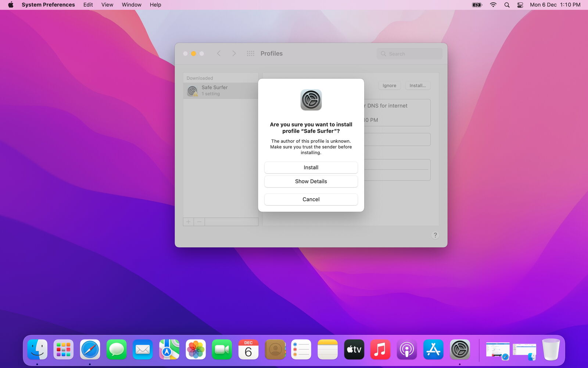588x368 pixels.
Task: Open the Apple menu
Action: (x=11, y=5)
